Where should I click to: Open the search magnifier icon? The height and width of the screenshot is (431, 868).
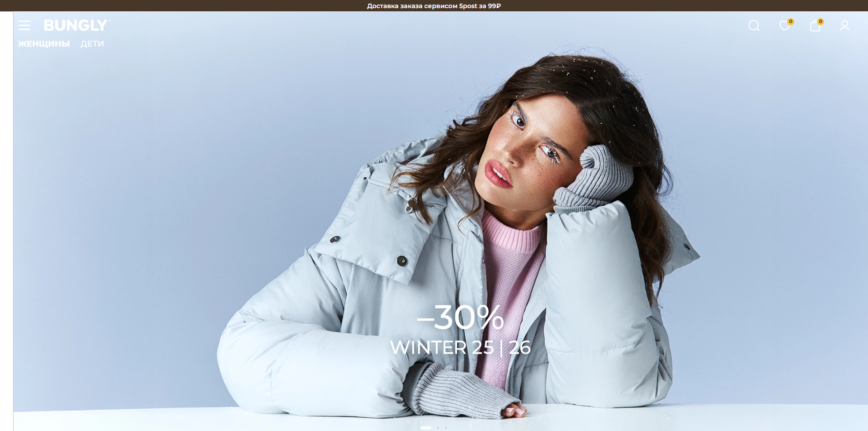(754, 25)
